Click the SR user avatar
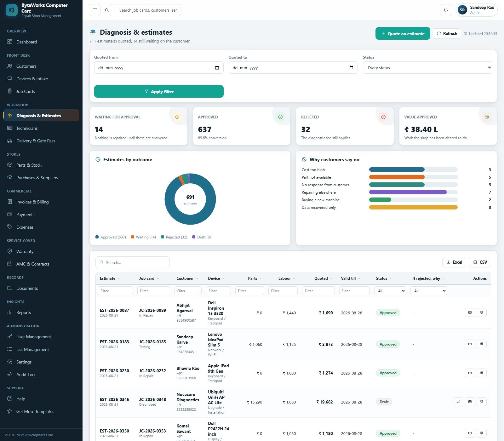The width and height of the screenshot is (504, 441). (462, 10)
